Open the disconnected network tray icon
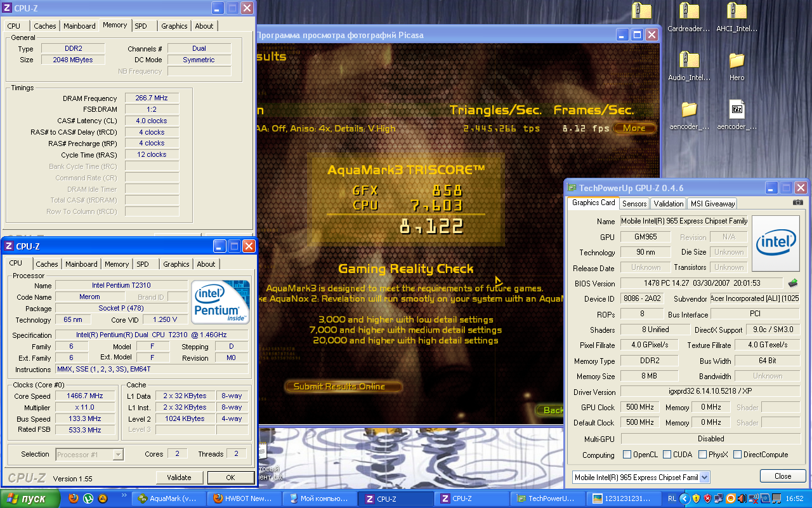This screenshot has width=812, height=508. [753, 498]
